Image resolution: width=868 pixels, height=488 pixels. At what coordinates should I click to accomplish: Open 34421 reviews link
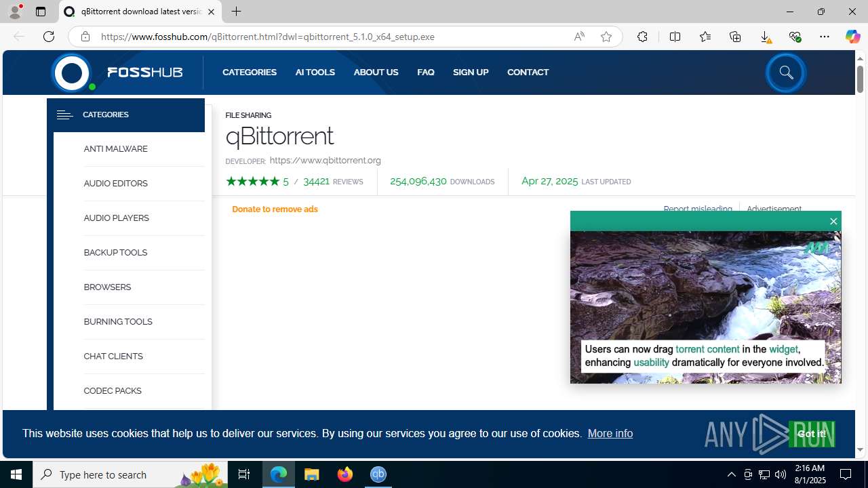point(333,182)
